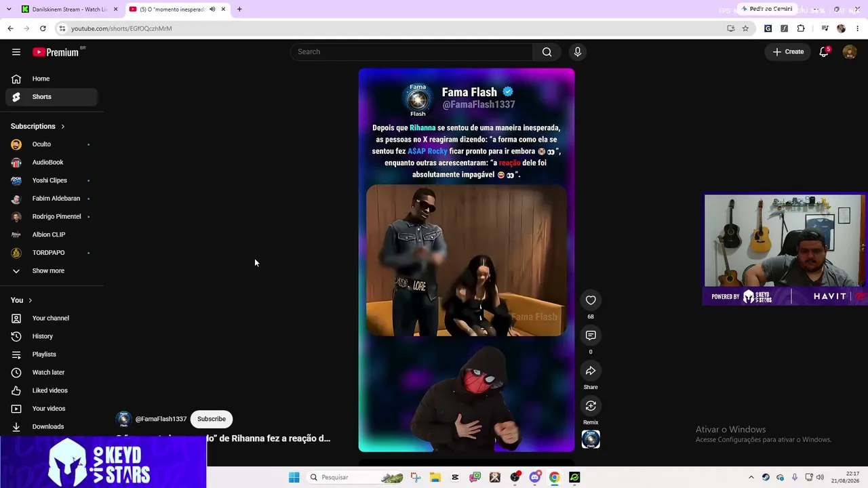Open Discord from taskbar
Screen dimensions: 868x488
click(534, 477)
